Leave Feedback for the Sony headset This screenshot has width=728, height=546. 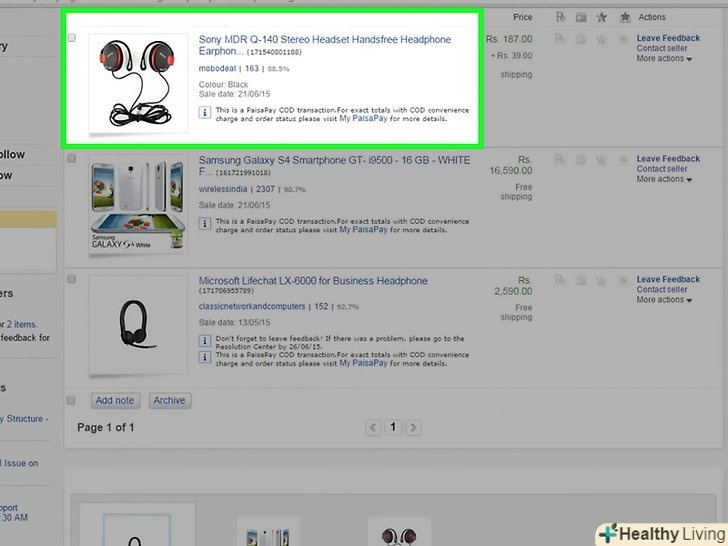668,38
